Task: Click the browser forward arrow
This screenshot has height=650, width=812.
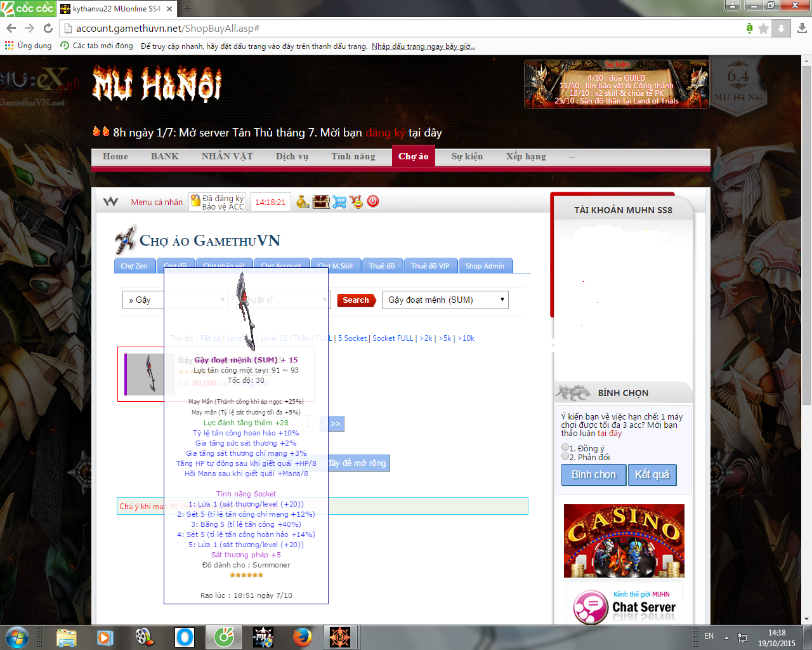Action: 29,28
